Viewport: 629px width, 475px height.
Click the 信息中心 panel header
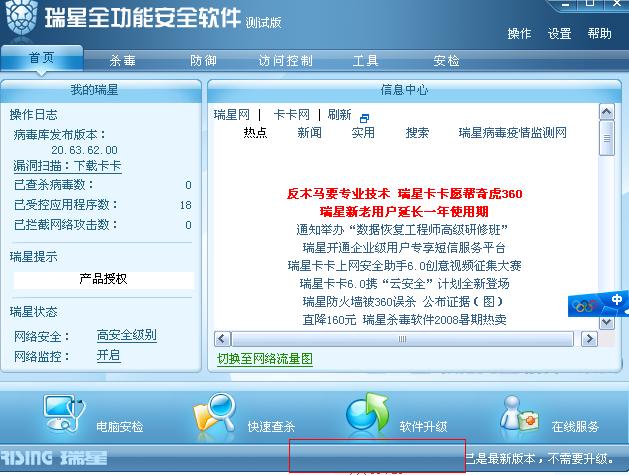click(414, 90)
